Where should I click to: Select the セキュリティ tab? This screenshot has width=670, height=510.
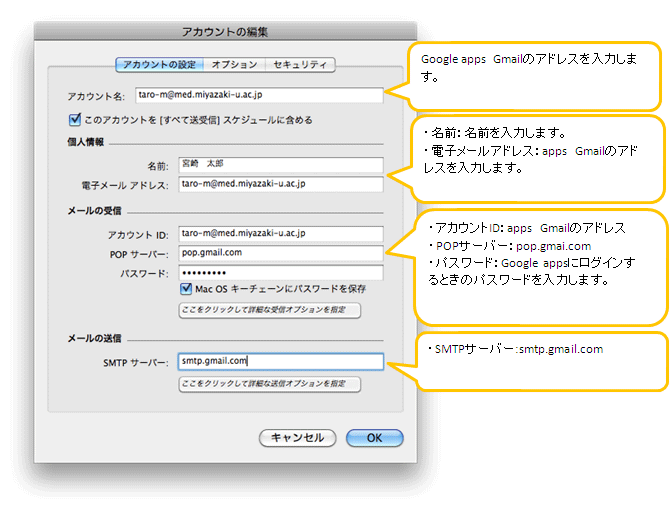click(299, 65)
